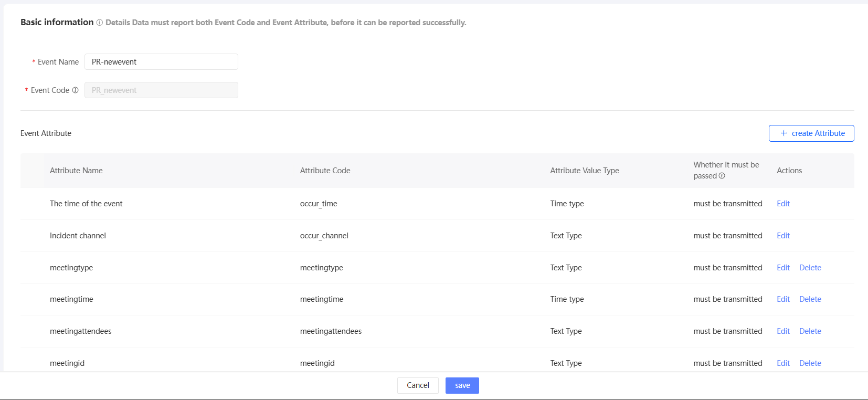Edit the meetingtime attribute

(783, 299)
